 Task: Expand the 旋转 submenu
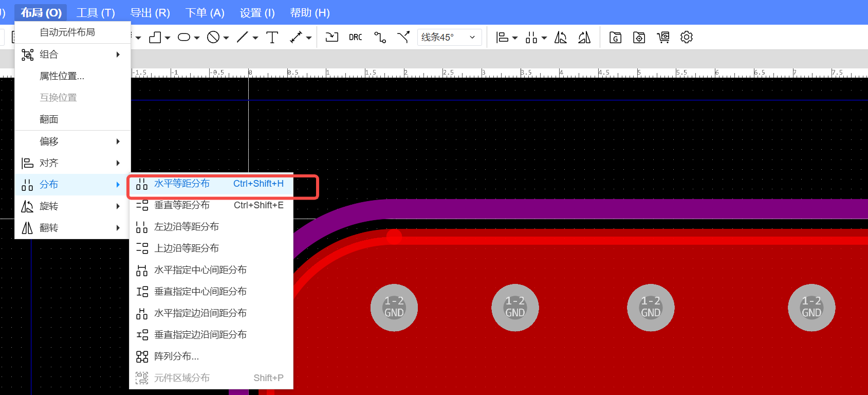(x=72, y=206)
